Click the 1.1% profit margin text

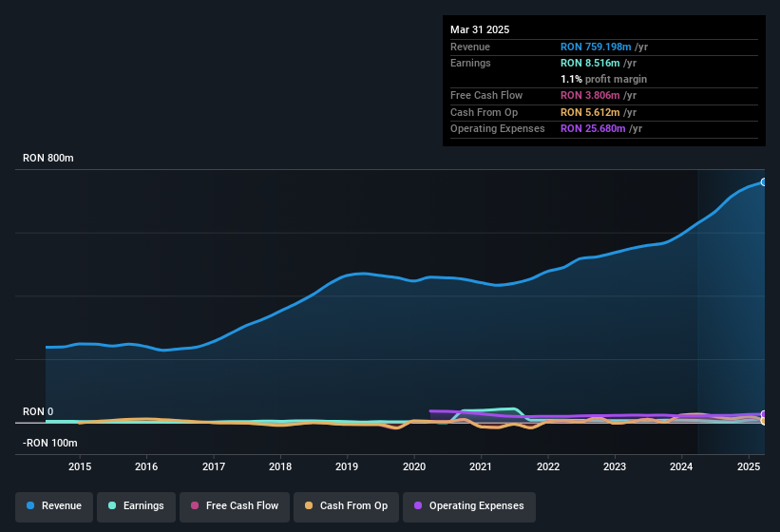603,79
